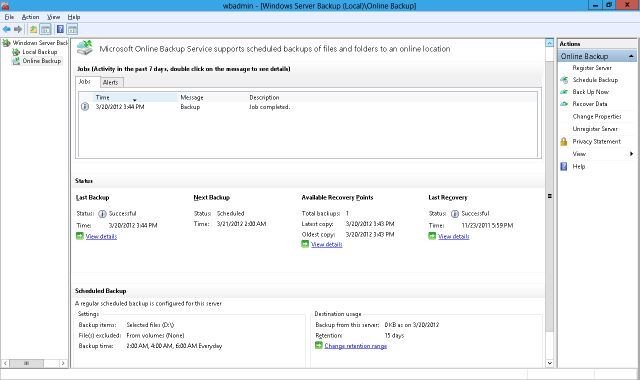
Task: Click the Online Backup Service header icon
Action: pos(85,48)
